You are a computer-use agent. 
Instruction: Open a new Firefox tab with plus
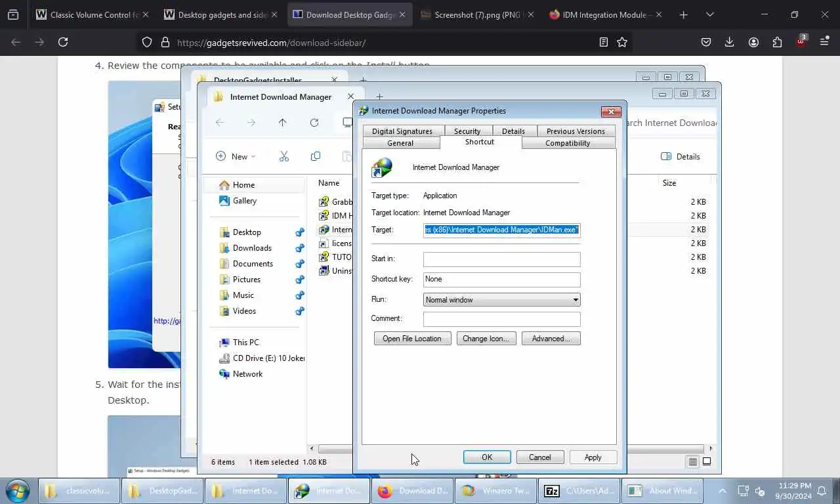click(x=684, y=14)
